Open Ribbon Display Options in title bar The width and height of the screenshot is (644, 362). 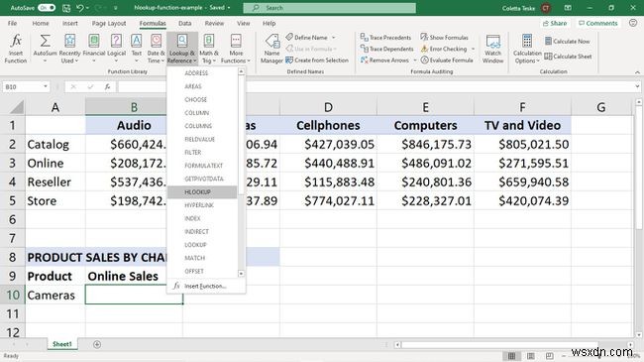(568, 8)
